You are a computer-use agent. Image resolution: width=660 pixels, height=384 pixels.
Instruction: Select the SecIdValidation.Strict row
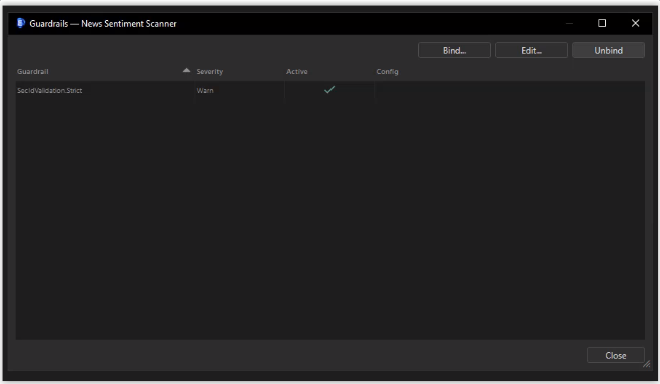coord(330,90)
